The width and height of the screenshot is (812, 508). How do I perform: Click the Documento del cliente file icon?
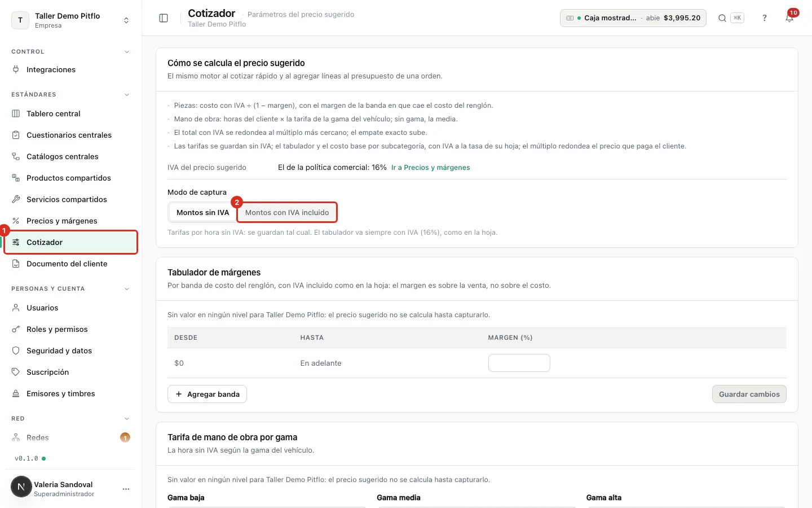pyautogui.click(x=16, y=264)
